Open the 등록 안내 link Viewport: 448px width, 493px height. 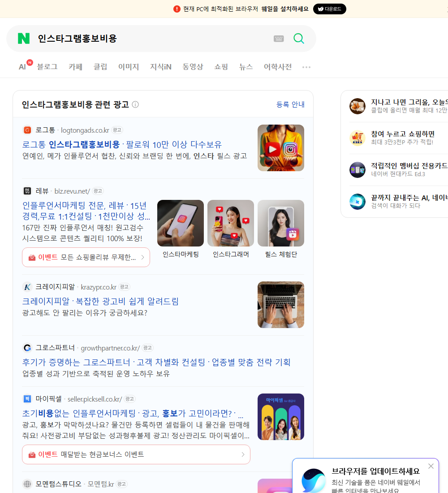(290, 104)
